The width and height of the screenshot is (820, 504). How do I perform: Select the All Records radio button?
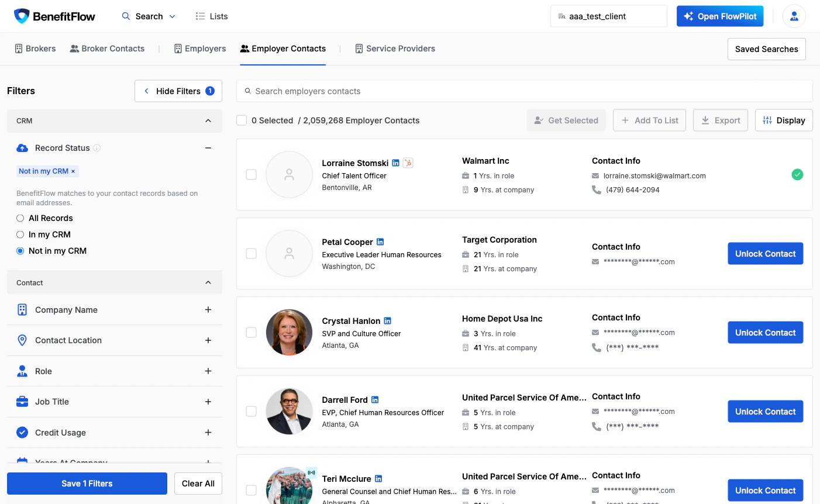[x=21, y=218]
